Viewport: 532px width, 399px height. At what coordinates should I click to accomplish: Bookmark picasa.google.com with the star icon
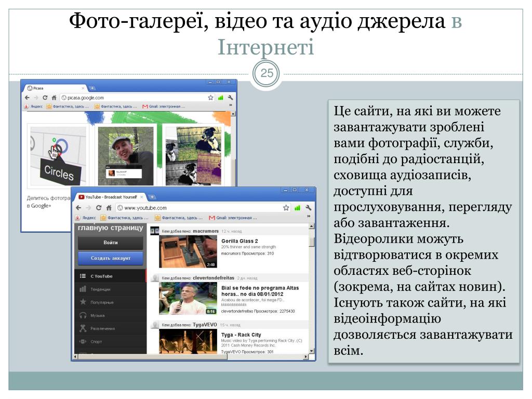211,98
